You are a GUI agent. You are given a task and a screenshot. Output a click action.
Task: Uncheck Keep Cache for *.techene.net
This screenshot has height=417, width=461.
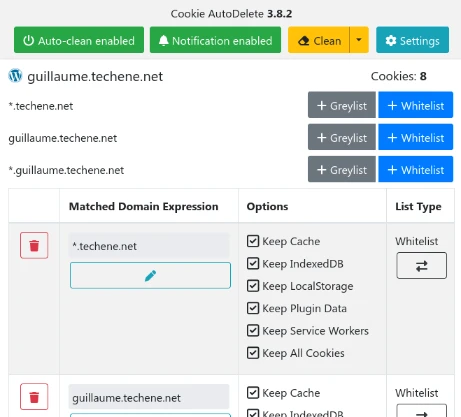point(253,241)
